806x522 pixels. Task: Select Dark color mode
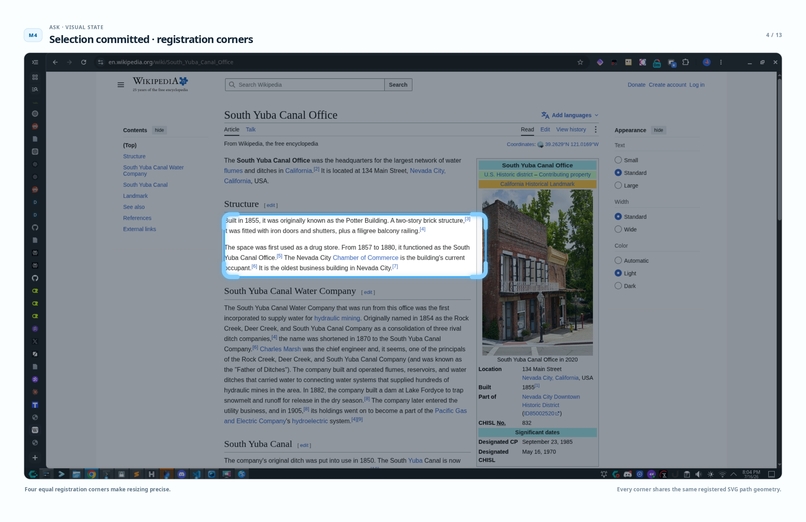point(618,286)
